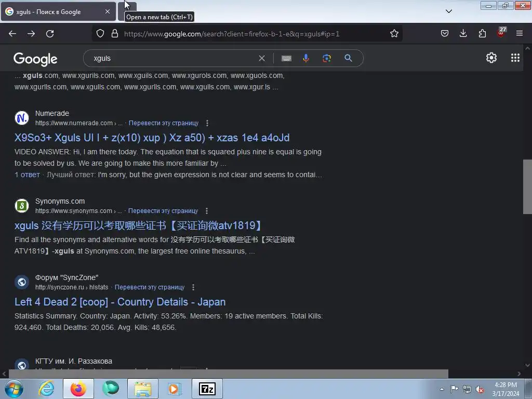
Task: View site security padlock info
Action: coord(115,34)
